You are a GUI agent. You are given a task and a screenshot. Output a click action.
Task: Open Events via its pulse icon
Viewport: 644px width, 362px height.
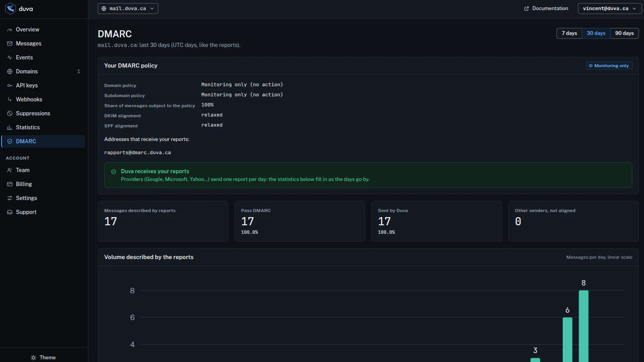click(10, 57)
